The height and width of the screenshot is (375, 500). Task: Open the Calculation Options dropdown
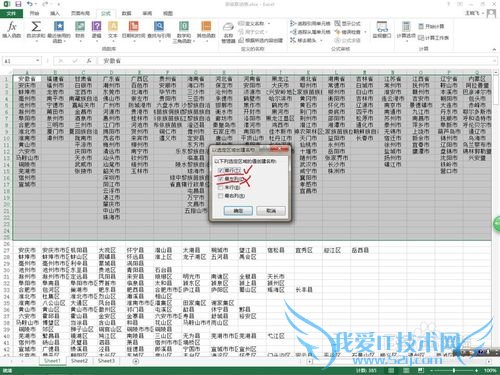406,31
